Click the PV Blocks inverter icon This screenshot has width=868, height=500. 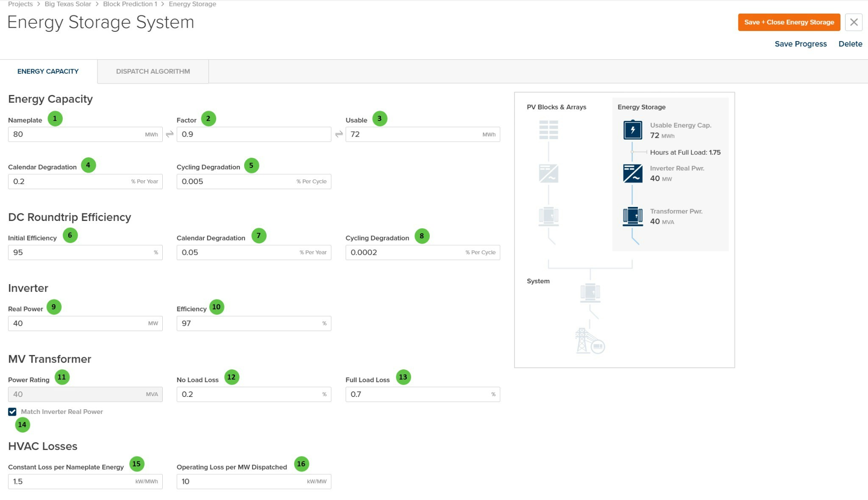[x=548, y=173]
